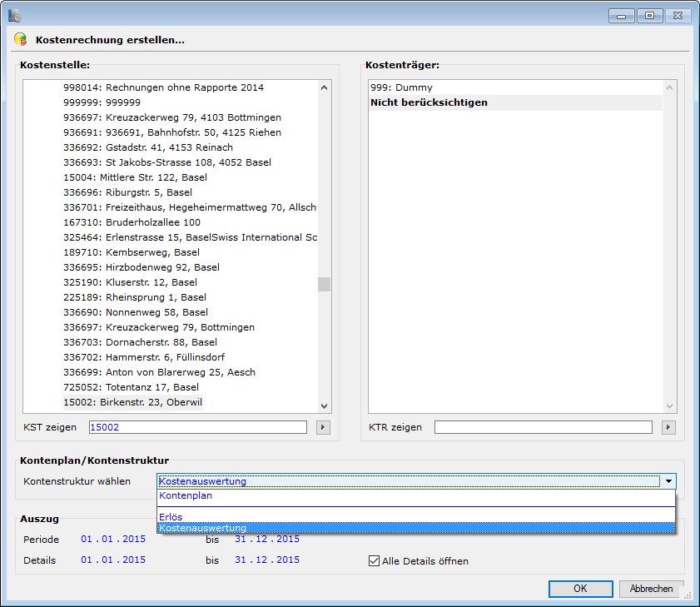
Task: Click the application icon in title bar
Action: [14, 14]
